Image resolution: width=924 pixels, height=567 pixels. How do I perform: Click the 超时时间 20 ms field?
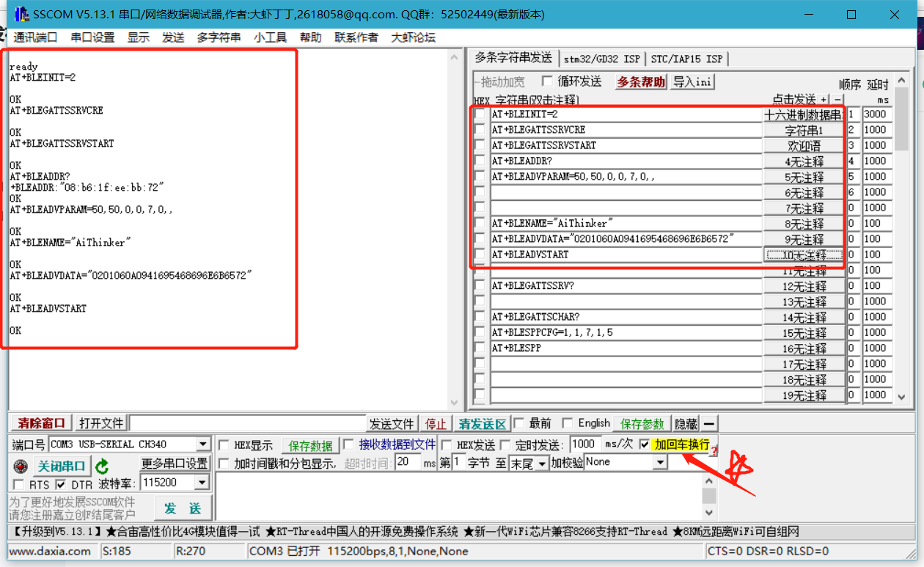(407, 462)
